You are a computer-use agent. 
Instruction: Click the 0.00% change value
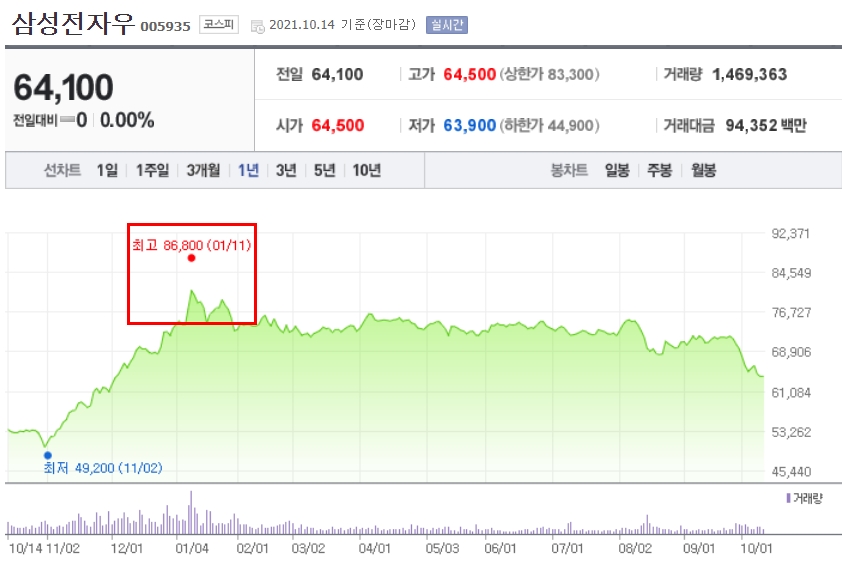click(x=127, y=120)
